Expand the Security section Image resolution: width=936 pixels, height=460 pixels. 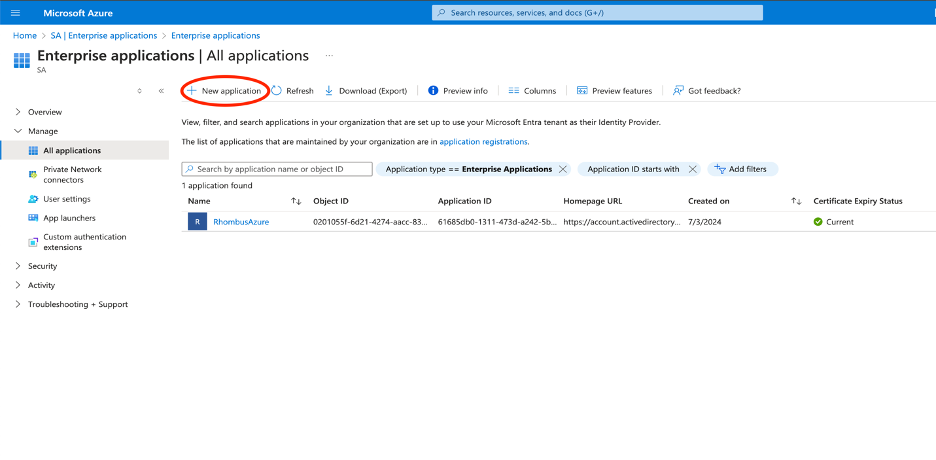(17, 266)
